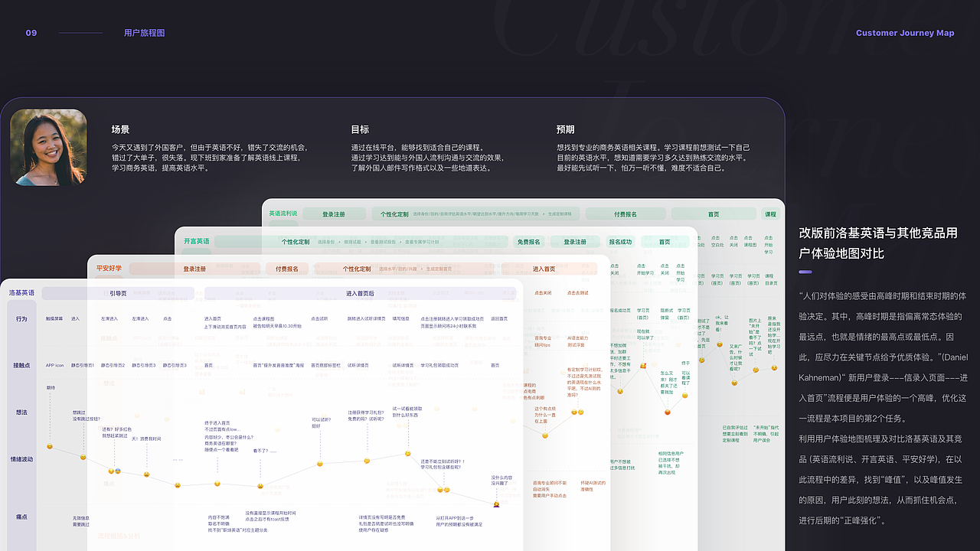The image size is (980, 551).
Task: Click the "点击去测试" text in 平安好学
Action: [x=577, y=293]
